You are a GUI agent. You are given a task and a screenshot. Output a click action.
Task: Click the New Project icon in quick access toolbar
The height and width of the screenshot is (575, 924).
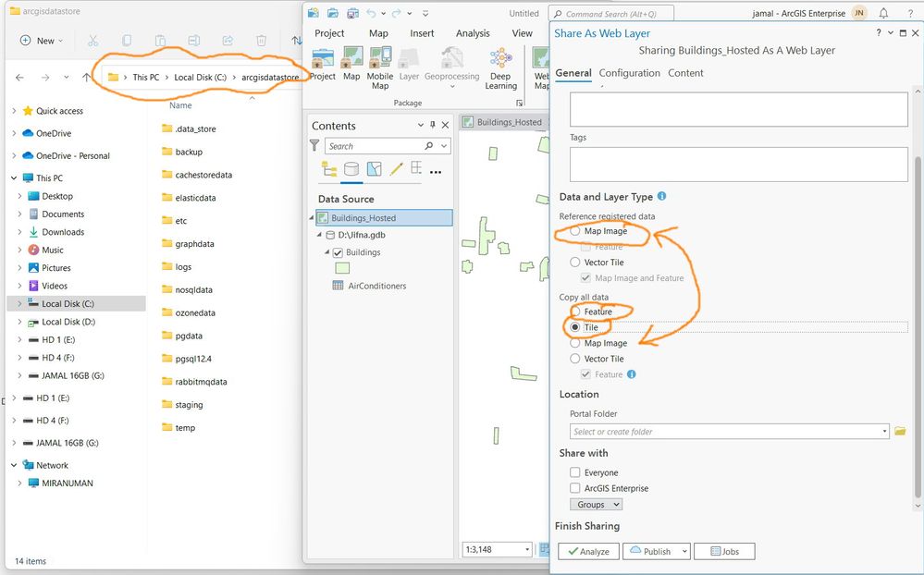(x=313, y=13)
